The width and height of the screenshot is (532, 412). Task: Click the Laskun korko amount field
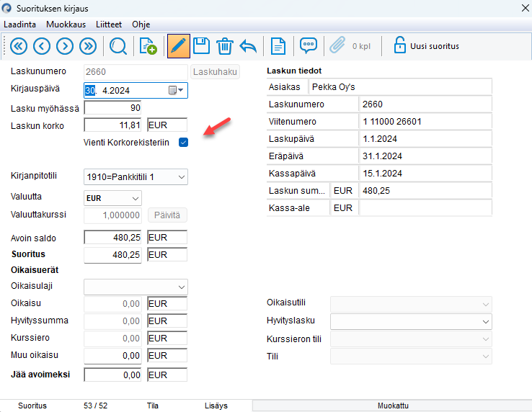[112, 125]
